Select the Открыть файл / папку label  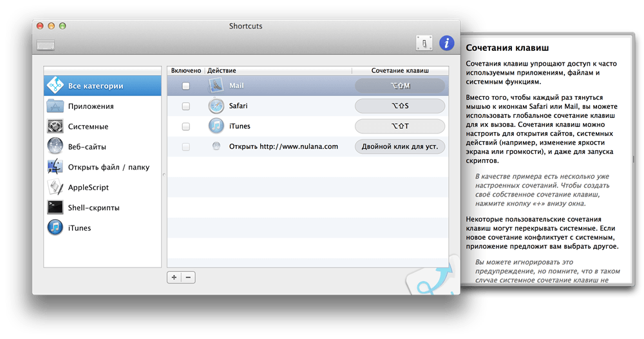click(x=109, y=167)
